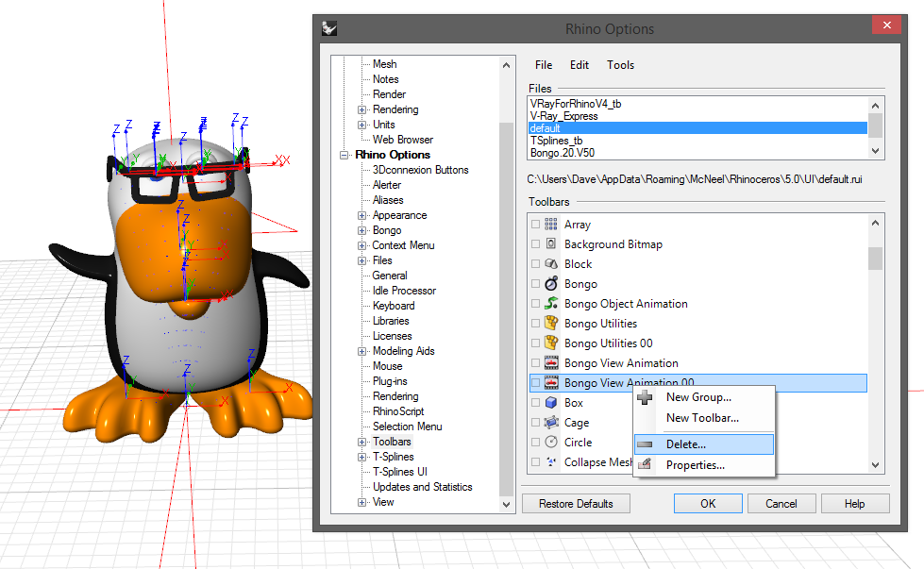Click the Toolbars list scroll-up arrow
This screenshot has width=924, height=569.
coord(876,223)
